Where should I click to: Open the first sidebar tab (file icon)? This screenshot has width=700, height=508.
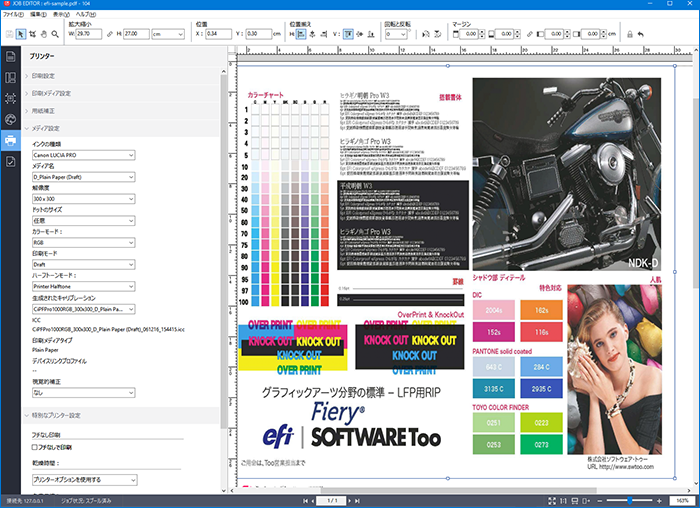[10, 56]
